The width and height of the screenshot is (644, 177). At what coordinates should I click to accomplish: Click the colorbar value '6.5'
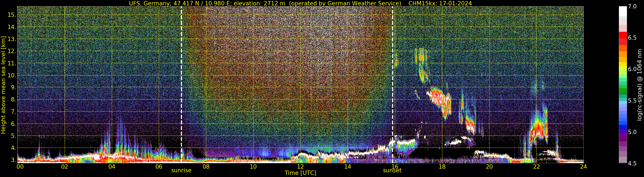pos(632,38)
